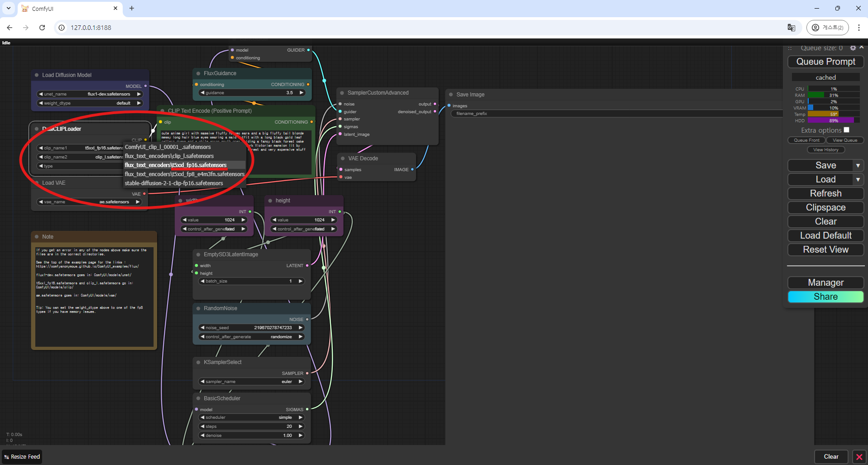Screen dimensions: 868x465
Task: Open the unet_name model selector
Action: 90,94
